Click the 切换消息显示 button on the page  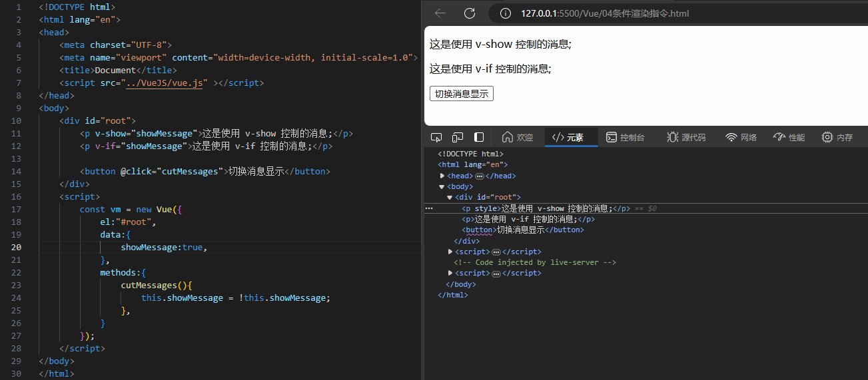[x=462, y=94]
